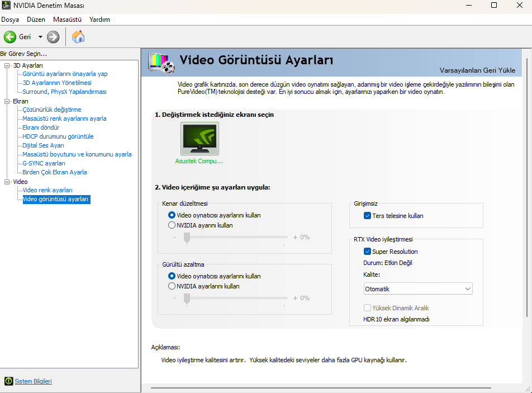
Task: Open G-SYNC ayarları page
Action: [44, 163]
